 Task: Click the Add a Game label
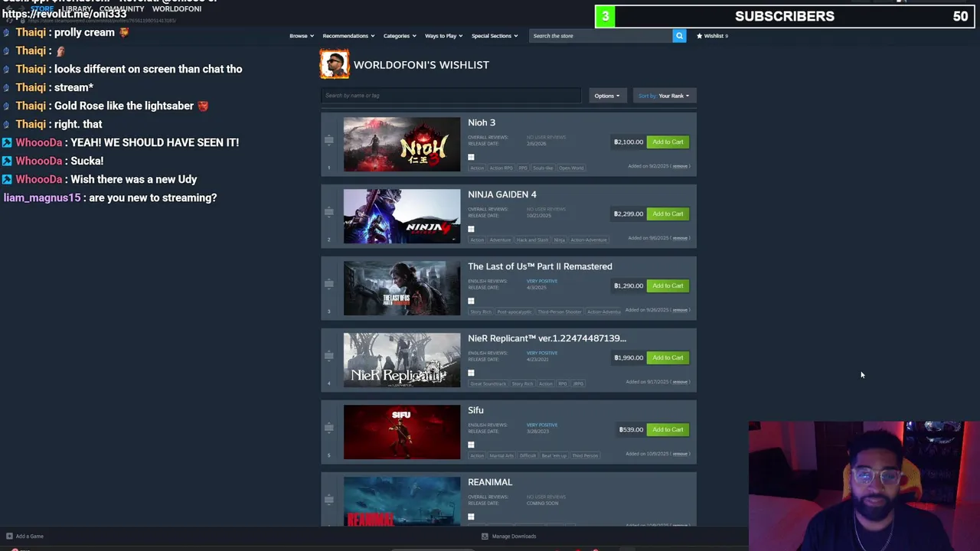click(x=30, y=536)
